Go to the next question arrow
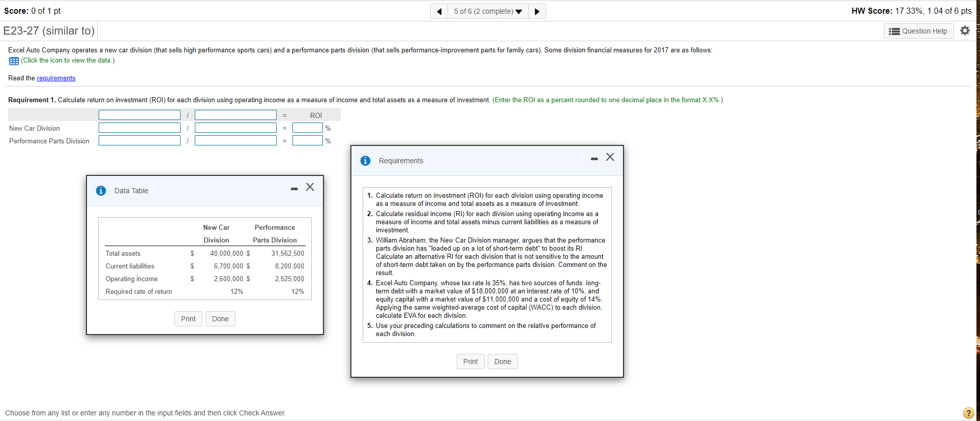The height and width of the screenshot is (421, 980). 537,12
